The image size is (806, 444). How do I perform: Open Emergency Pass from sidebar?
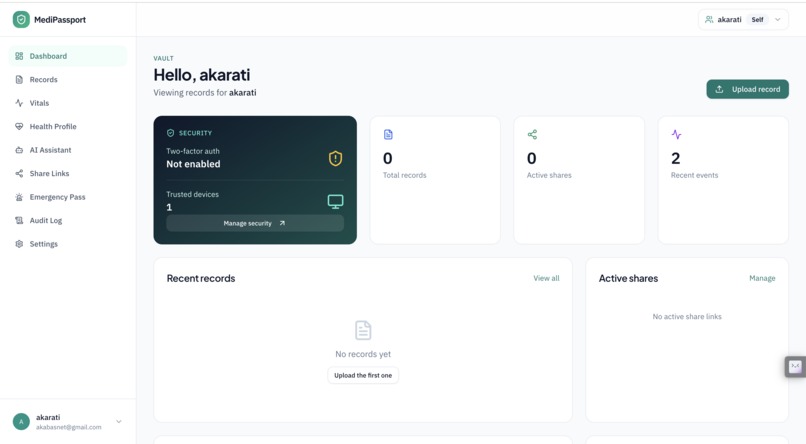point(68,197)
